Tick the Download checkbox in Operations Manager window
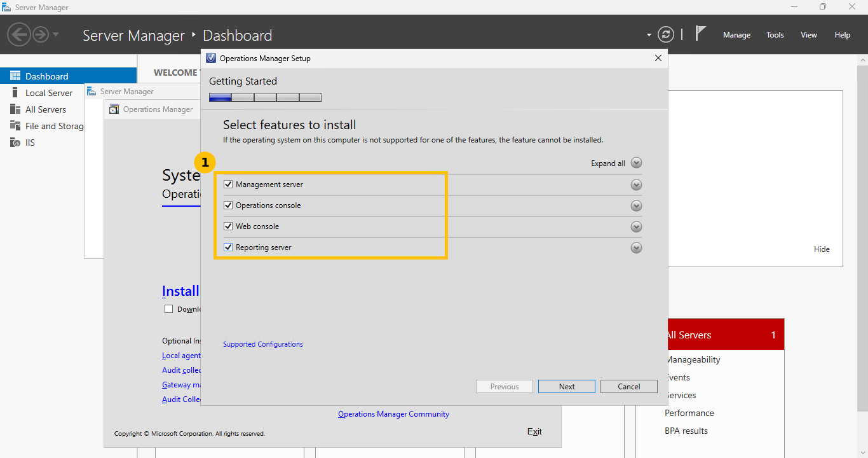This screenshot has height=458, width=868. [168, 309]
